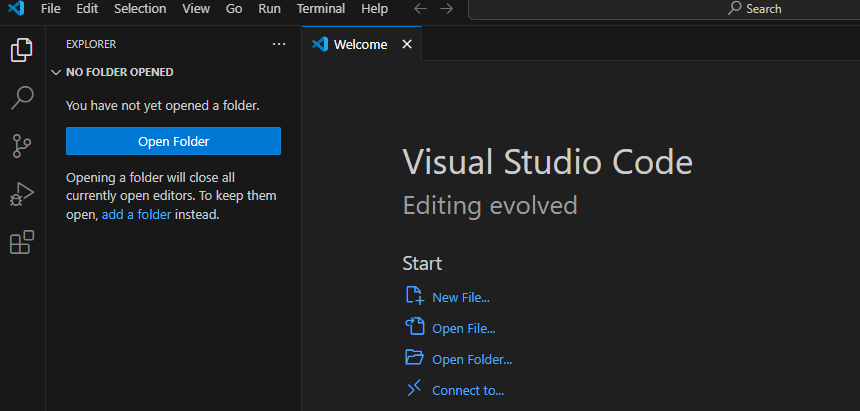Open the Edit menu
Screen dimensions: 860x411
pyautogui.click(x=87, y=9)
